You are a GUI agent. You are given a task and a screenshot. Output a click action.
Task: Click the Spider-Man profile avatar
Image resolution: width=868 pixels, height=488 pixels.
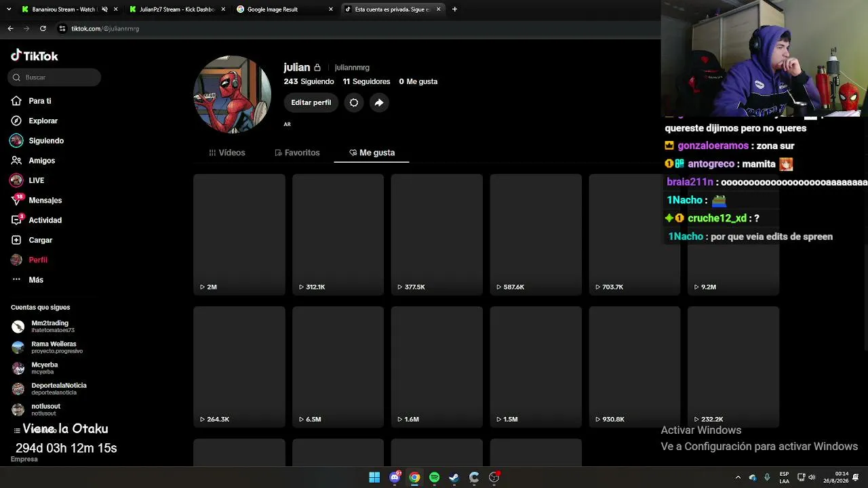point(233,94)
